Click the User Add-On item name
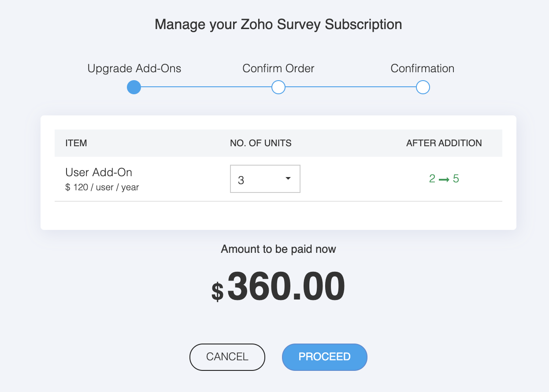The image size is (549, 392). pos(99,172)
